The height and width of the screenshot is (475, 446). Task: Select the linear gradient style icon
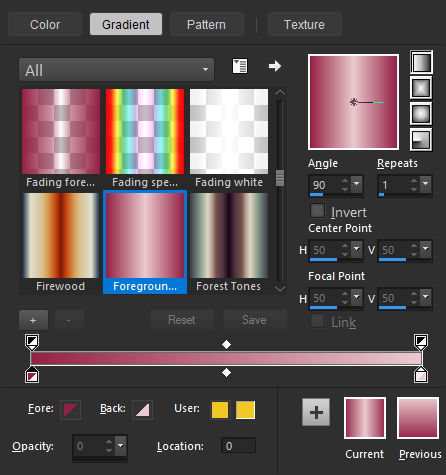tap(421, 62)
